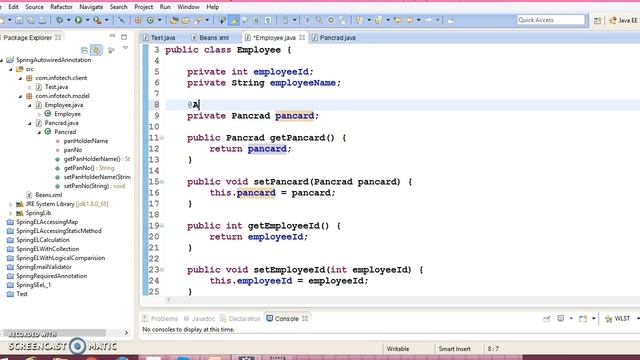Image resolution: width=640 pixels, height=360 pixels.
Task: Click the Open Task folder toolbar icon
Action: 185,20
